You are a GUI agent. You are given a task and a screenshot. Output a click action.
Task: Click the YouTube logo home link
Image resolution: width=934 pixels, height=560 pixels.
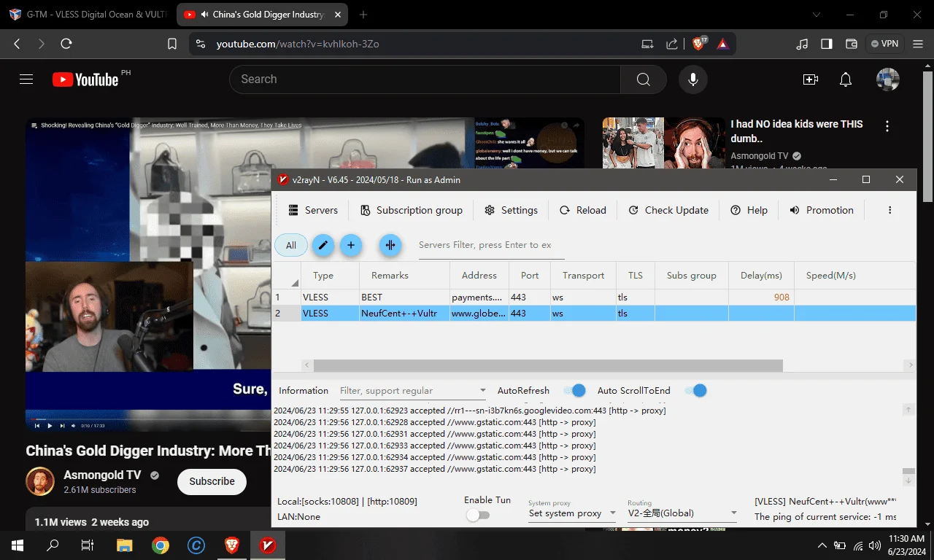(x=85, y=79)
